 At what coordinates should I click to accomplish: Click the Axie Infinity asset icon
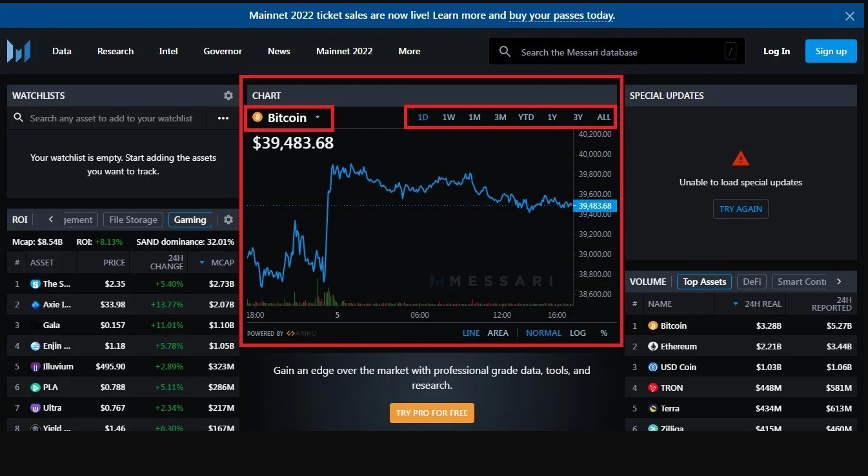[35, 304]
